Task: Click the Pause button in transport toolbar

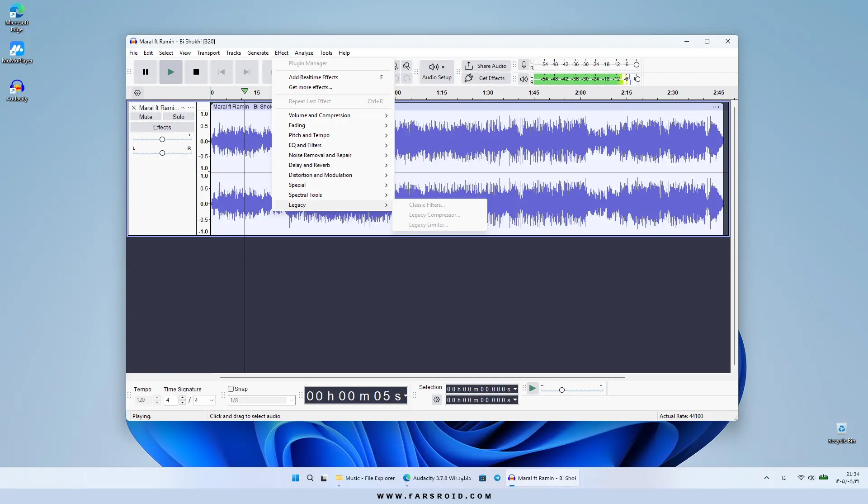Action: point(146,72)
